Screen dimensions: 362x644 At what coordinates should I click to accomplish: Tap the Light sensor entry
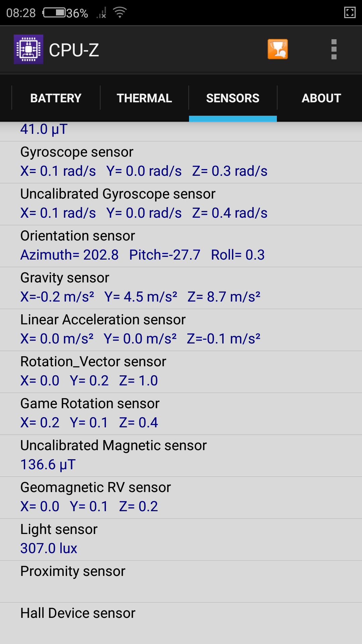pos(181,539)
